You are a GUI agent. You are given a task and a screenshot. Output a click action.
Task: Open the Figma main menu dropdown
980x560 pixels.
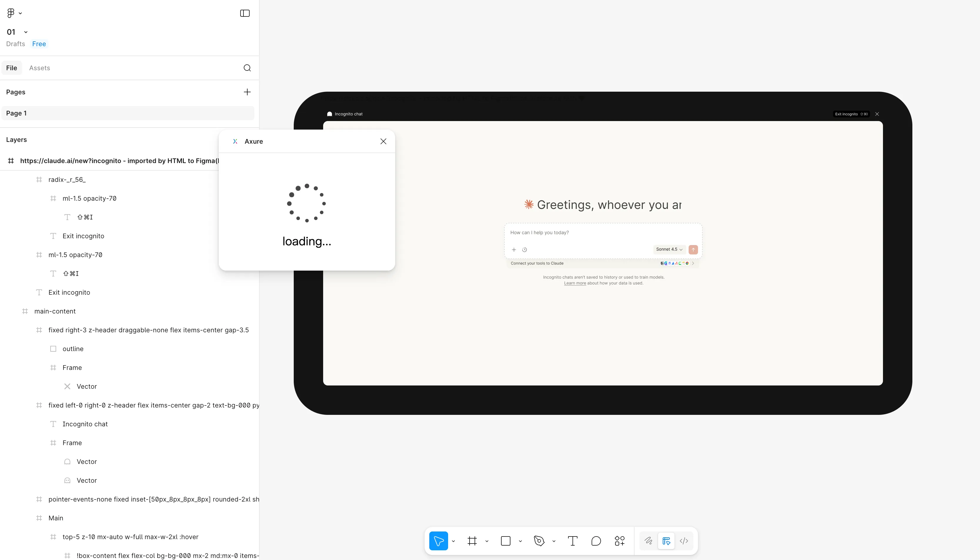pos(14,13)
